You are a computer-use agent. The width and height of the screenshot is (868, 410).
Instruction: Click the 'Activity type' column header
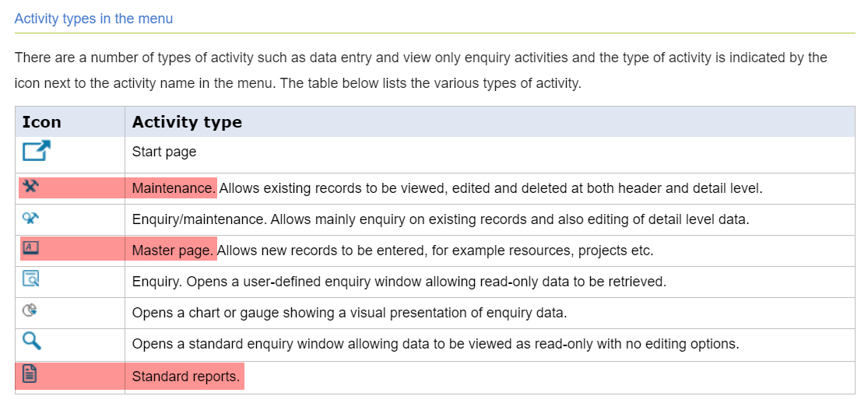(x=187, y=122)
